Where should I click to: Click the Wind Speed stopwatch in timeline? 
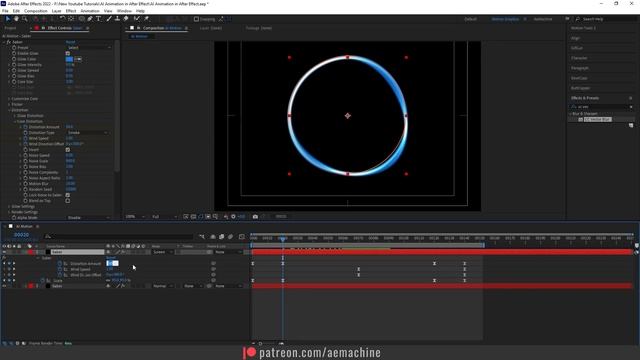(x=60, y=269)
